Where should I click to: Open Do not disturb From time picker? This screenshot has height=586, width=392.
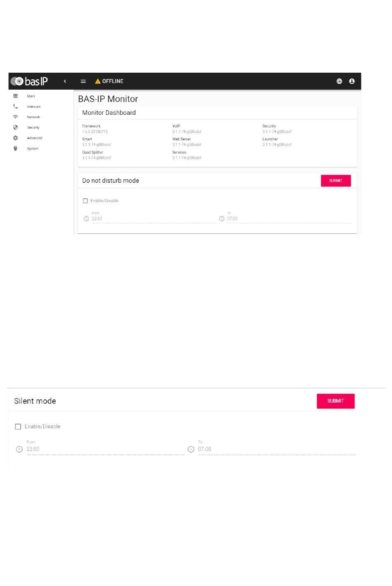[x=153, y=219]
